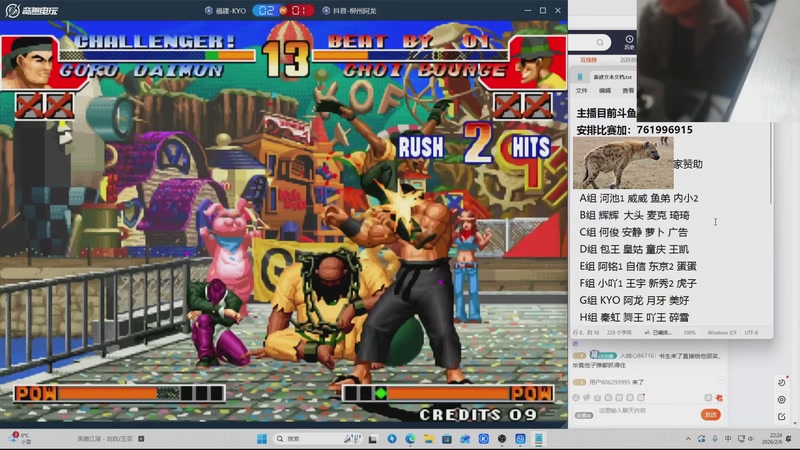Click the input method indicator 中 in the tray

coord(728,439)
